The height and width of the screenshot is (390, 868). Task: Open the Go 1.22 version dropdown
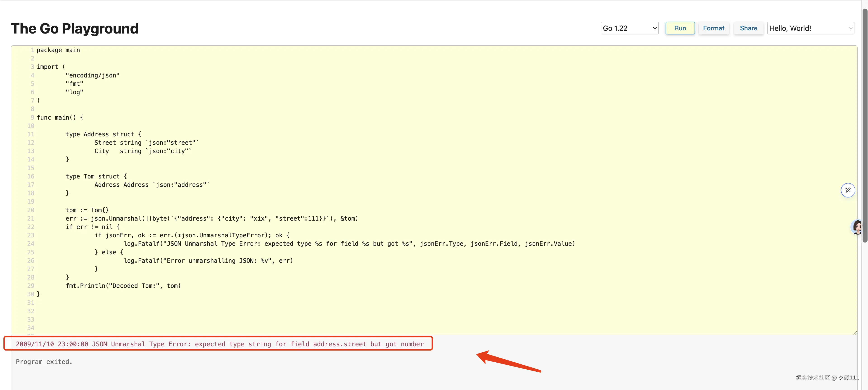click(x=629, y=28)
